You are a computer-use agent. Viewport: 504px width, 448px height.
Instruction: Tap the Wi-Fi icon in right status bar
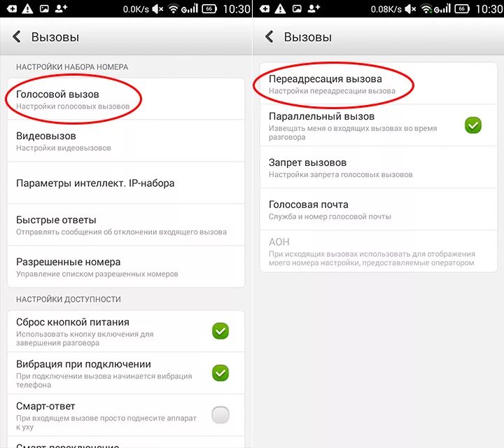tap(426, 9)
